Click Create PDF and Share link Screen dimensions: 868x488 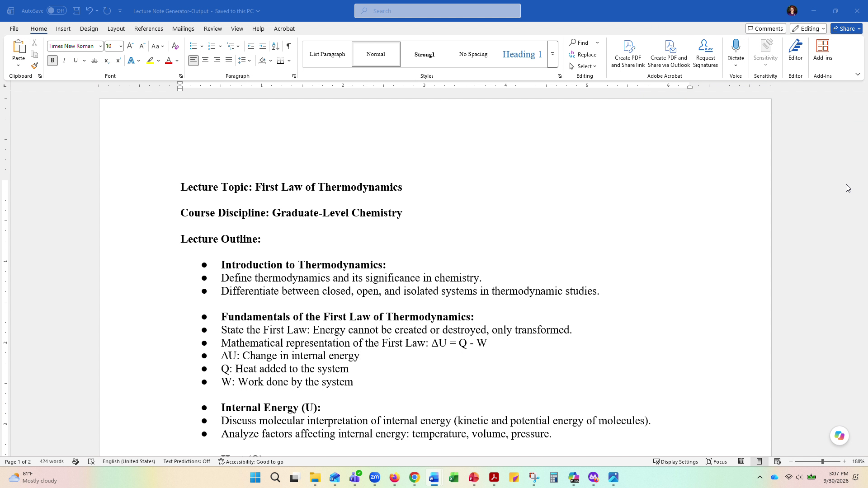click(x=628, y=53)
